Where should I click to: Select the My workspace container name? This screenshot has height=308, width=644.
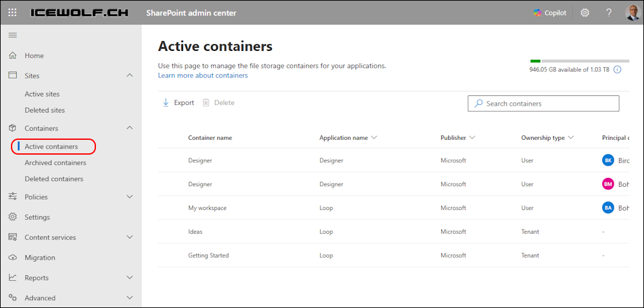coord(207,207)
